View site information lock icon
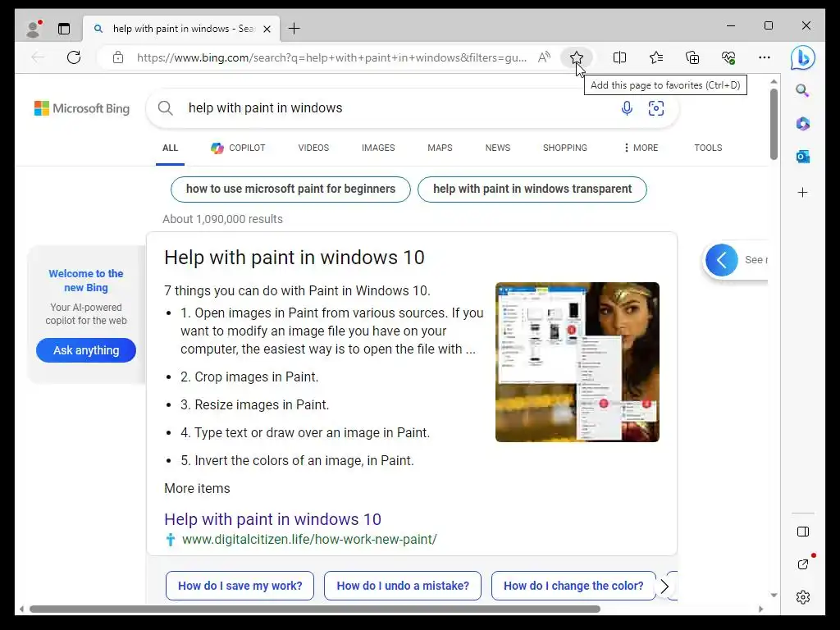Image resolution: width=840 pixels, height=630 pixels. (x=118, y=57)
